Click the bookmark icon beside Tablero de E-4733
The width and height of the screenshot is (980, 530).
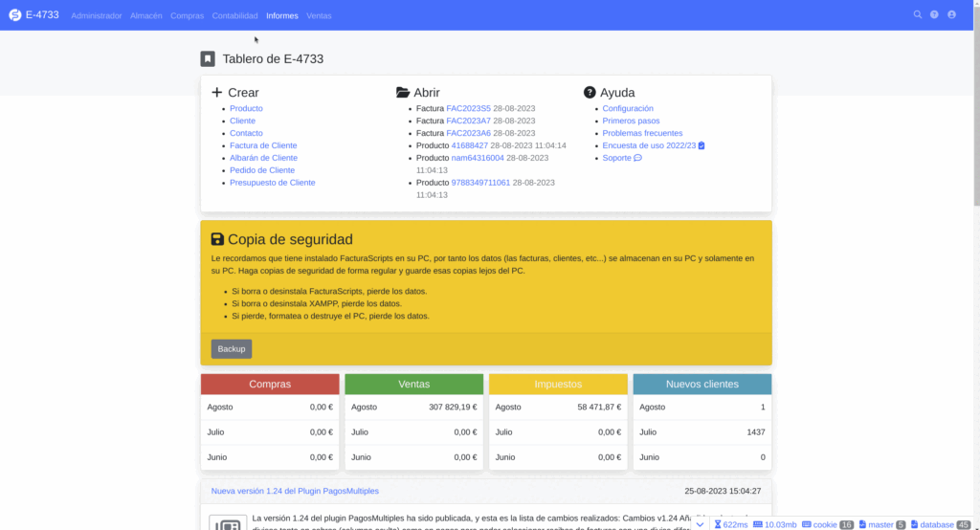(x=208, y=59)
